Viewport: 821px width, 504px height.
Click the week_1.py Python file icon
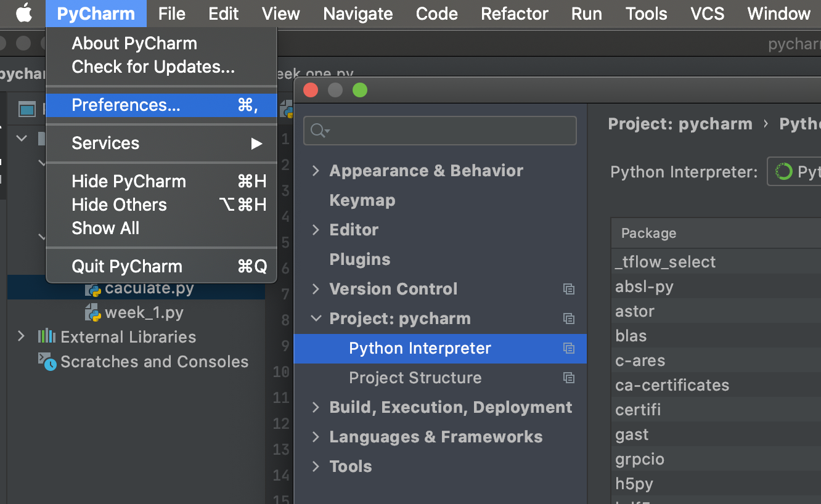point(93,312)
